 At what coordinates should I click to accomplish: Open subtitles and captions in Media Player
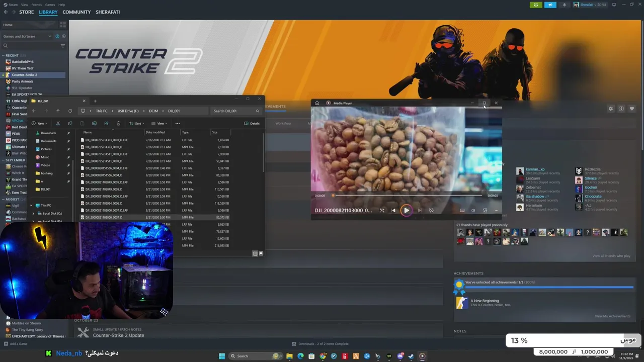(462, 210)
